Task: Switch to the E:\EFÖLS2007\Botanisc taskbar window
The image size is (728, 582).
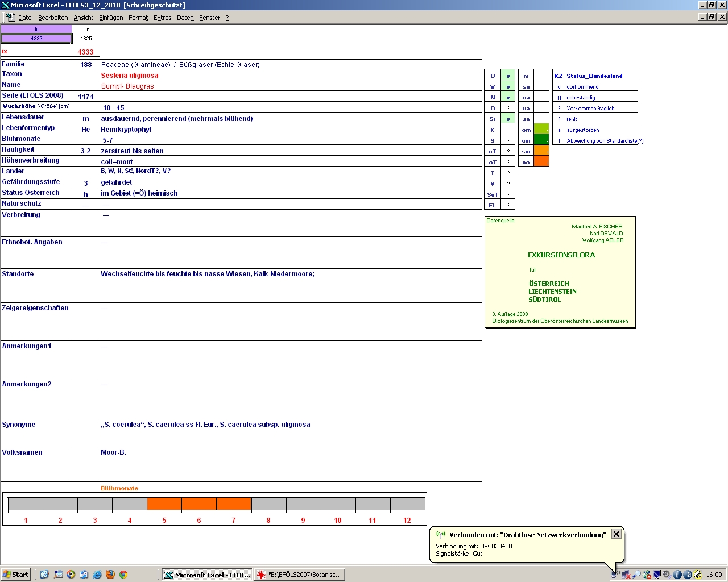Action: [x=300, y=575]
